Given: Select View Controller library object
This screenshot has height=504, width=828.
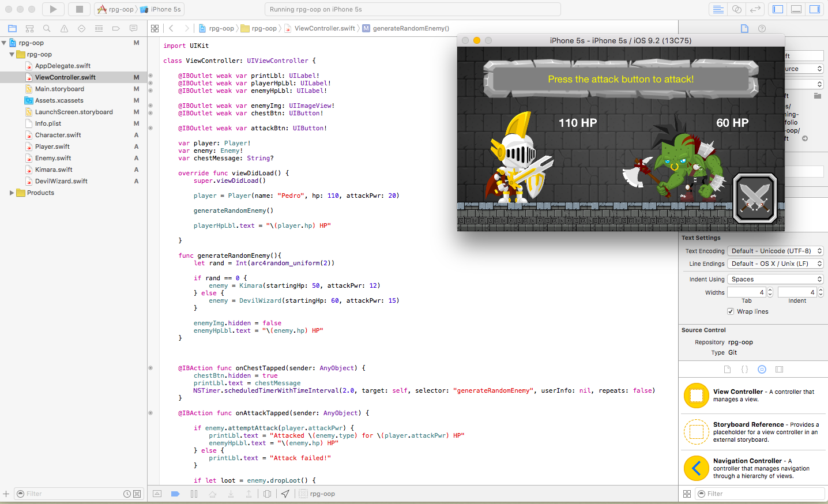Looking at the screenshot, I should [753, 396].
